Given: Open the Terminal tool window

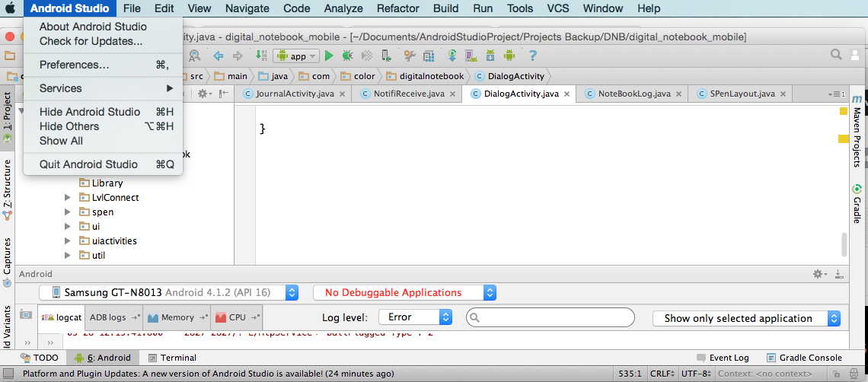Looking at the screenshot, I should pyautogui.click(x=172, y=358).
